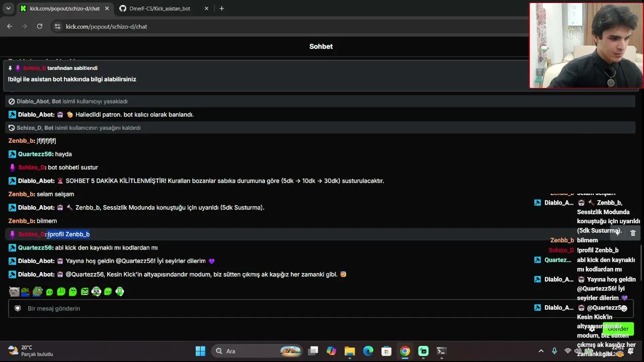The image size is (644, 362).
Task: Open a new browser tab
Action: point(221,9)
